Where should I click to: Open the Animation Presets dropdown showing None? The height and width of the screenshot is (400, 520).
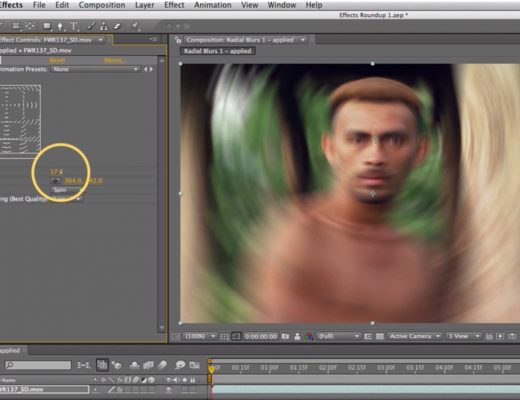[x=95, y=69]
